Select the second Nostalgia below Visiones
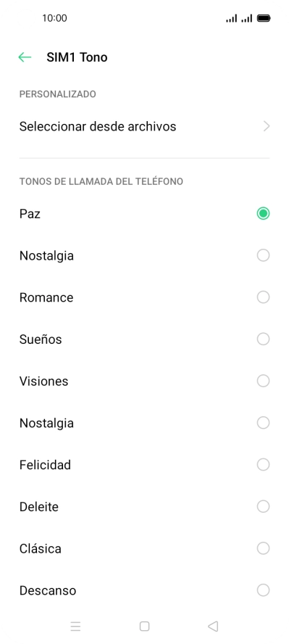Screen dimensions: 289x644 [144, 423]
